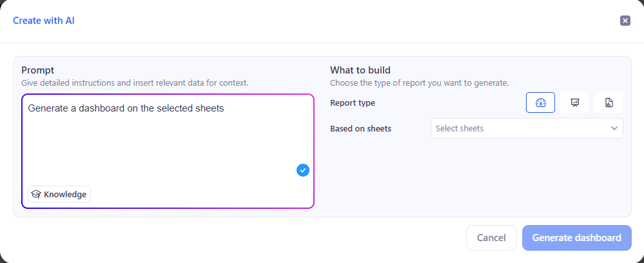644x263 pixels.
Task: Click the 'Create with AI' title
Action: 44,21
